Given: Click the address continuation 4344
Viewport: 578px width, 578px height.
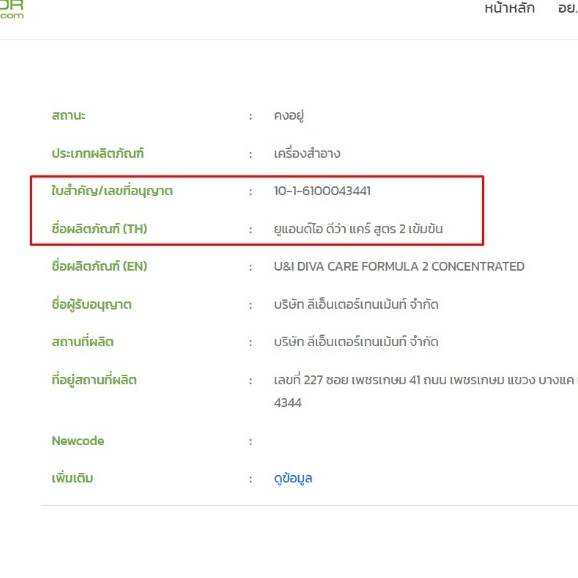Looking at the screenshot, I should [288, 403].
